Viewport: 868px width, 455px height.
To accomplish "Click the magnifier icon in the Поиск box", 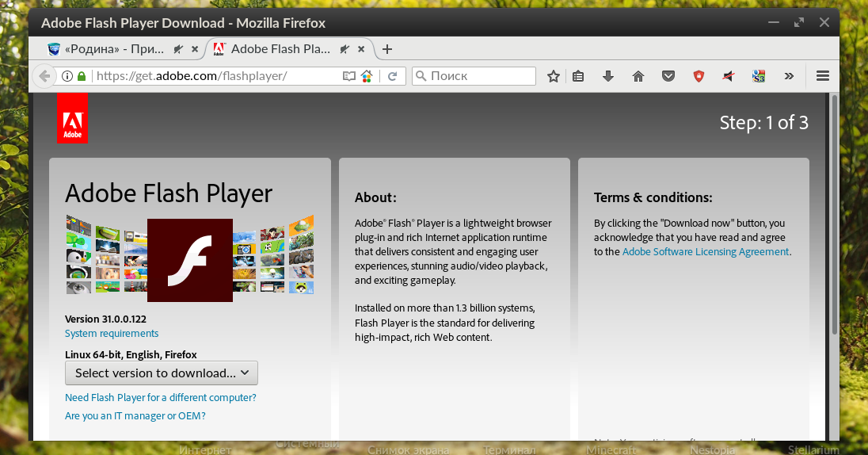I will tap(421, 76).
